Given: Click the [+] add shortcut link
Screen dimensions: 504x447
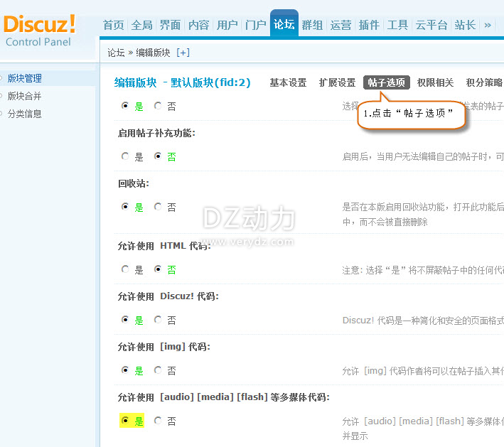Looking at the screenshot, I should (183, 53).
